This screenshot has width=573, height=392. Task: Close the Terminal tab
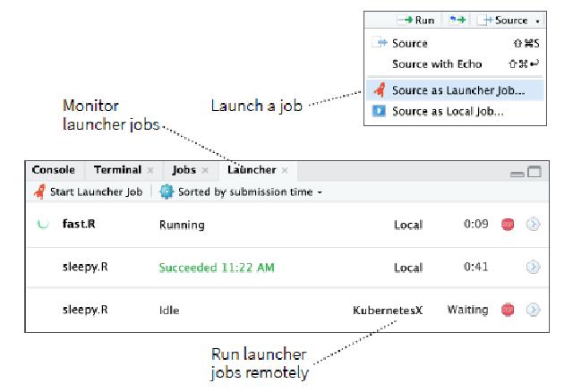[x=150, y=170]
